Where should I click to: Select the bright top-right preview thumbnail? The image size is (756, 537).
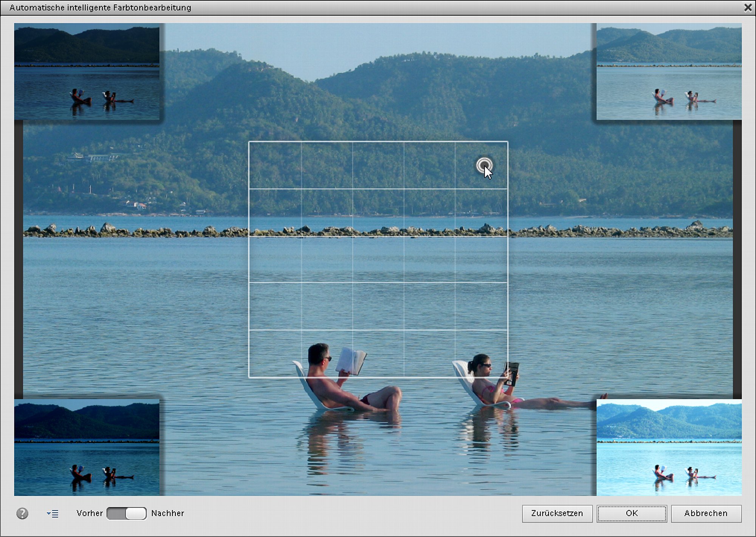pos(669,72)
